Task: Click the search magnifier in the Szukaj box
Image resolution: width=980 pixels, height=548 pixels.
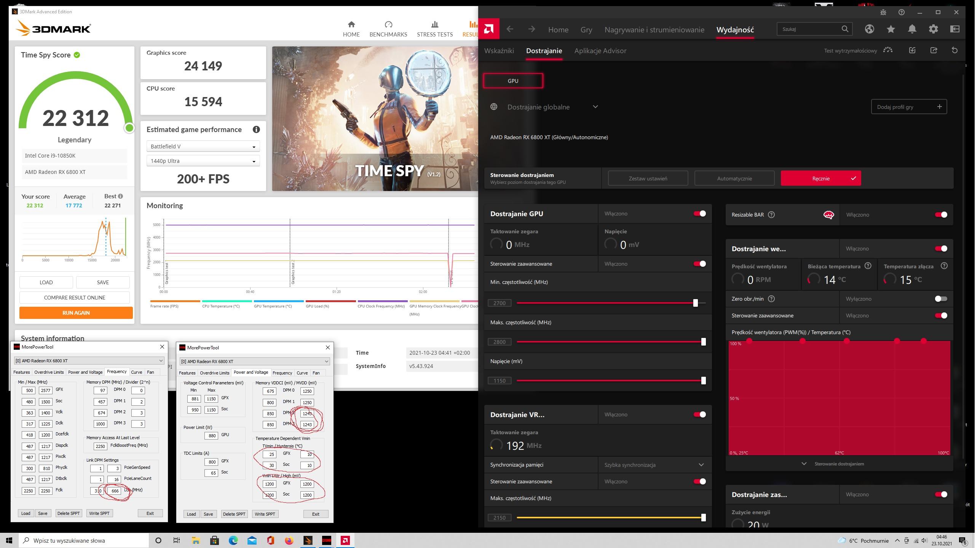Action: pyautogui.click(x=844, y=29)
